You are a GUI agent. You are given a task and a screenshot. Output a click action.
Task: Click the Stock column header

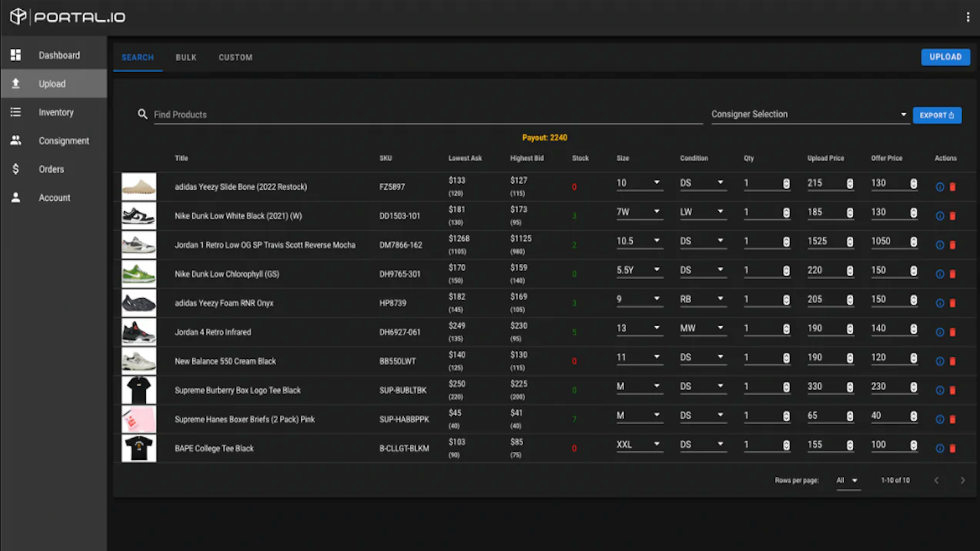point(580,158)
